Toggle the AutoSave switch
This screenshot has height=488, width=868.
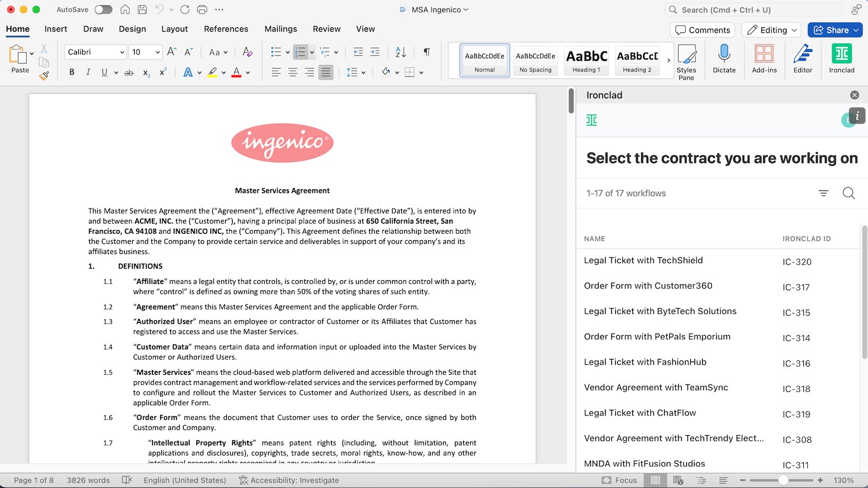[x=103, y=10]
